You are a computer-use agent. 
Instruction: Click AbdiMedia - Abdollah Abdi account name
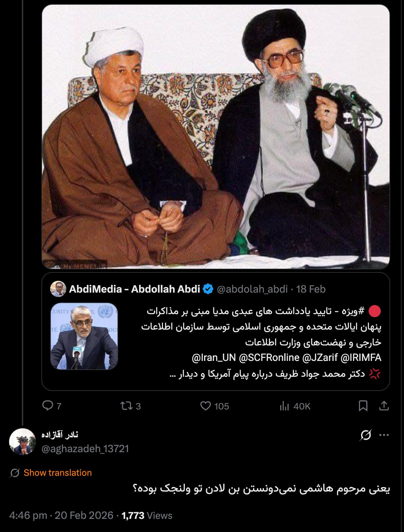point(134,289)
